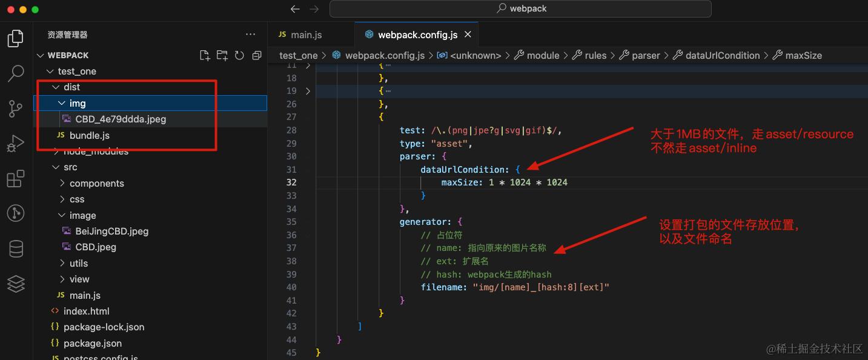Open the Extensions view
Image resolution: width=868 pixels, height=360 pixels.
click(x=16, y=179)
